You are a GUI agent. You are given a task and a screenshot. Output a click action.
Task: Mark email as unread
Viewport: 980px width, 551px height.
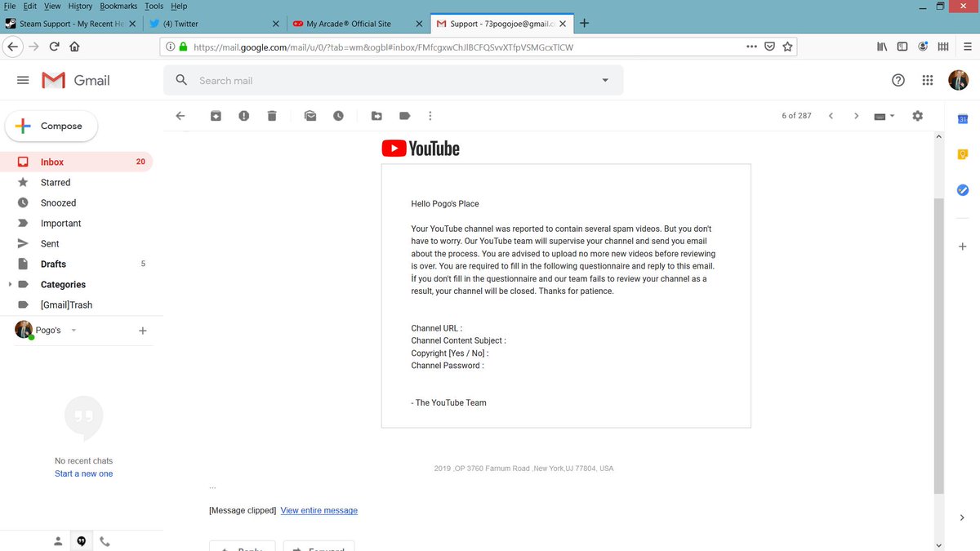click(310, 116)
